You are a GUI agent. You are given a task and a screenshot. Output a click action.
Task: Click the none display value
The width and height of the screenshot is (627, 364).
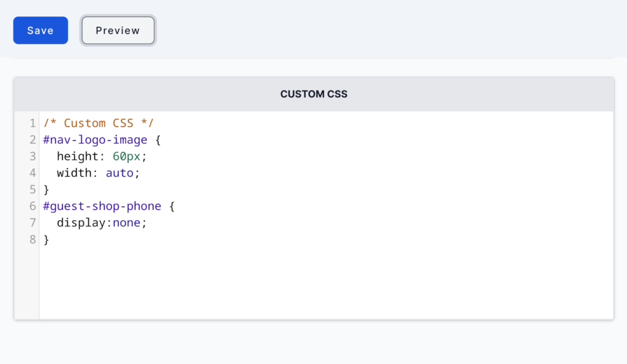pyautogui.click(x=126, y=223)
